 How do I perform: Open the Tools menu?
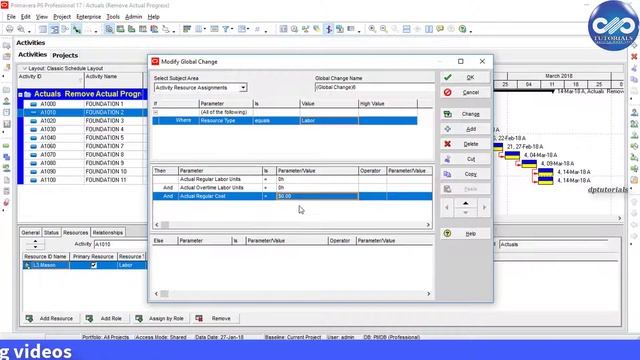pyautogui.click(x=113, y=17)
